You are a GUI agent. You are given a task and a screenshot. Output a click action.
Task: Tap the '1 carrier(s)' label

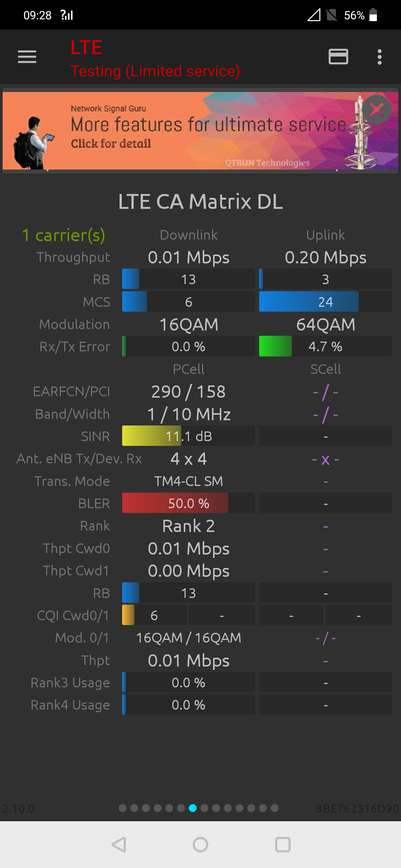click(63, 235)
